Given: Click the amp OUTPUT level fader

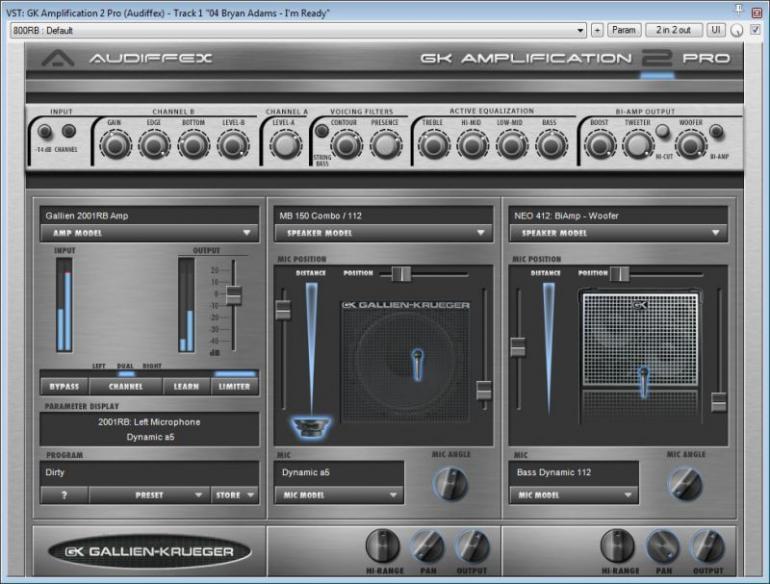Looking at the screenshot, I should pyautogui.click(x=233, y=295).
